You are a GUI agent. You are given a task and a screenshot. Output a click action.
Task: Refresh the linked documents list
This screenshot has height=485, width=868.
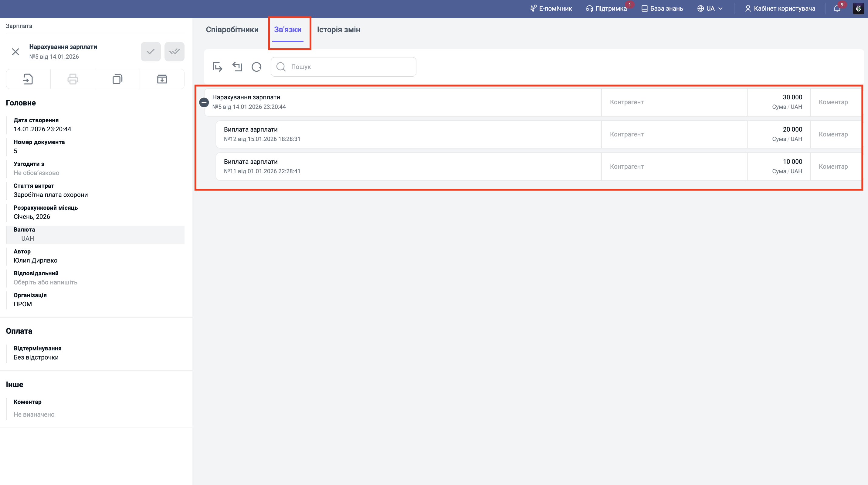(256, 67)
